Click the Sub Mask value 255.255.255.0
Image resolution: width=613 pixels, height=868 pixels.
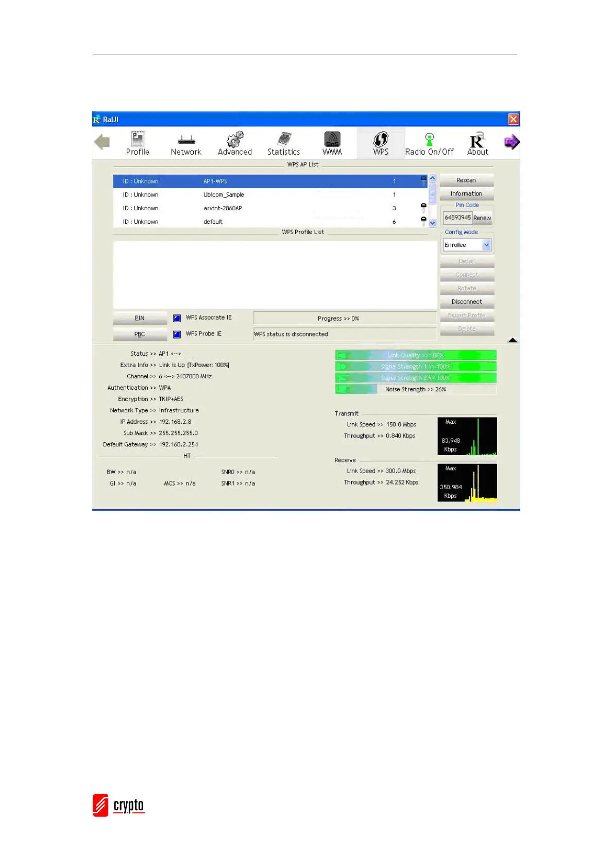coord(178,433)
